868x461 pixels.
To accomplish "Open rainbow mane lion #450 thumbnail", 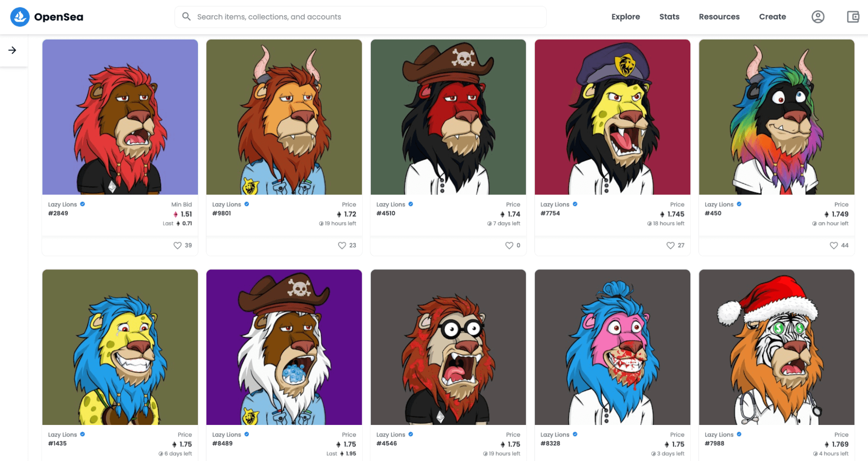I will point(776,117).
